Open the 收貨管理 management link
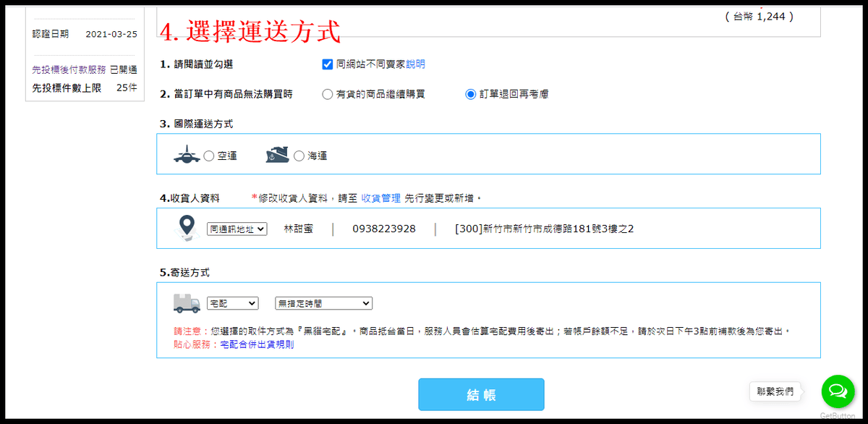Viewport: 868px width, 424px height. pos(382,199)
